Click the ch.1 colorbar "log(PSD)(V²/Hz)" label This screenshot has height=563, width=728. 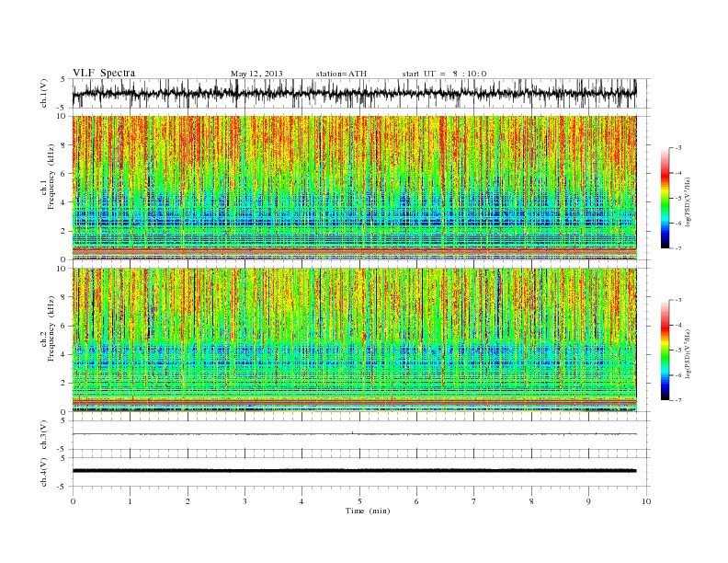[688, 201]
